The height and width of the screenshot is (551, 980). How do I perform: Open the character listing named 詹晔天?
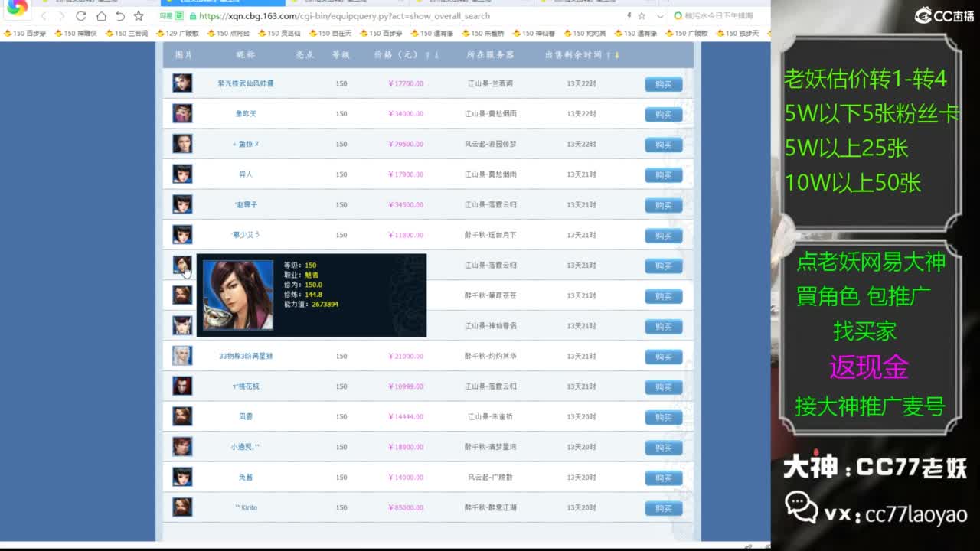point(246,113)
